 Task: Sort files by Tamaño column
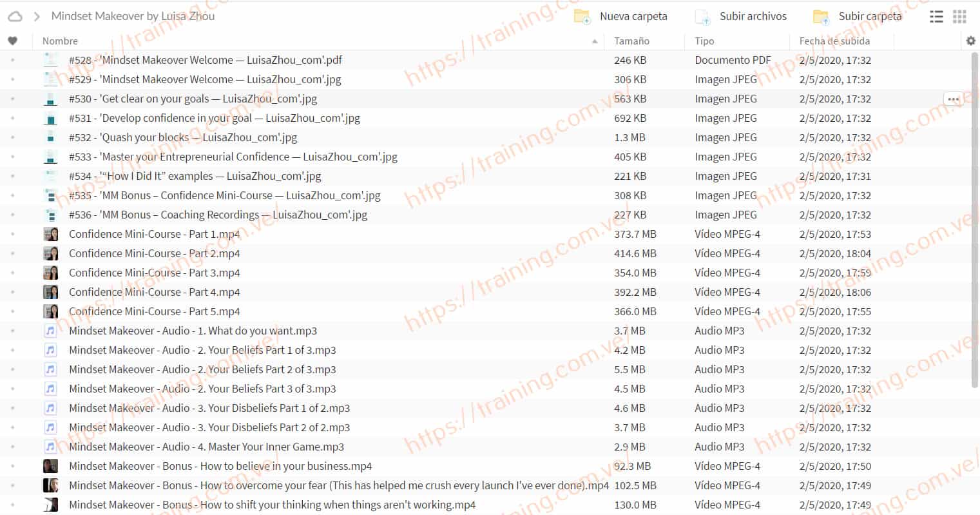coord(631,41)
